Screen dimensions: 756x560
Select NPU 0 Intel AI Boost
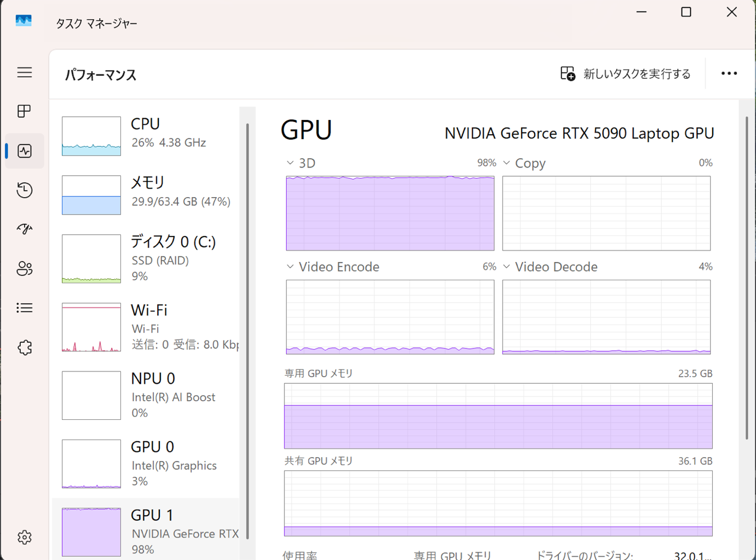[x=148, y=395]
